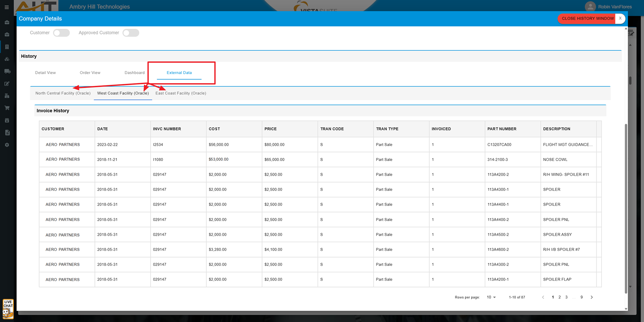This screenshot has height=322, width=644.
Task: Open the Dashboard tab
Action: click(x=135, y=73)
